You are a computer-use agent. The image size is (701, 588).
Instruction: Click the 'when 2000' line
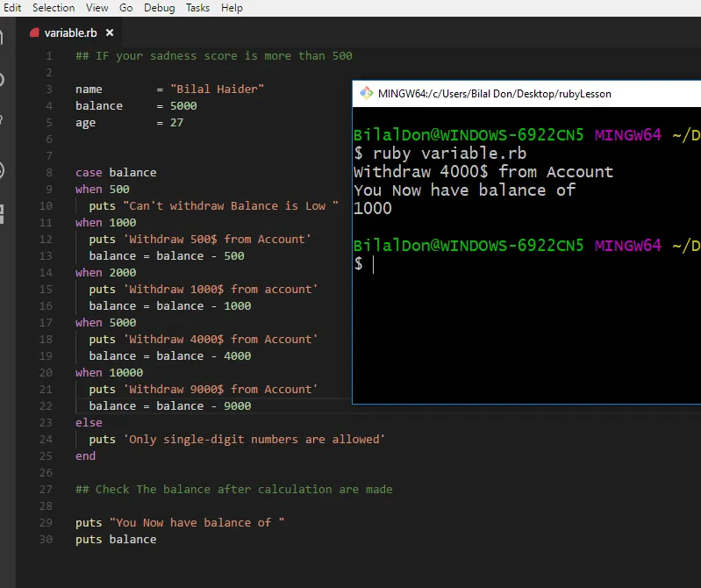106,273
